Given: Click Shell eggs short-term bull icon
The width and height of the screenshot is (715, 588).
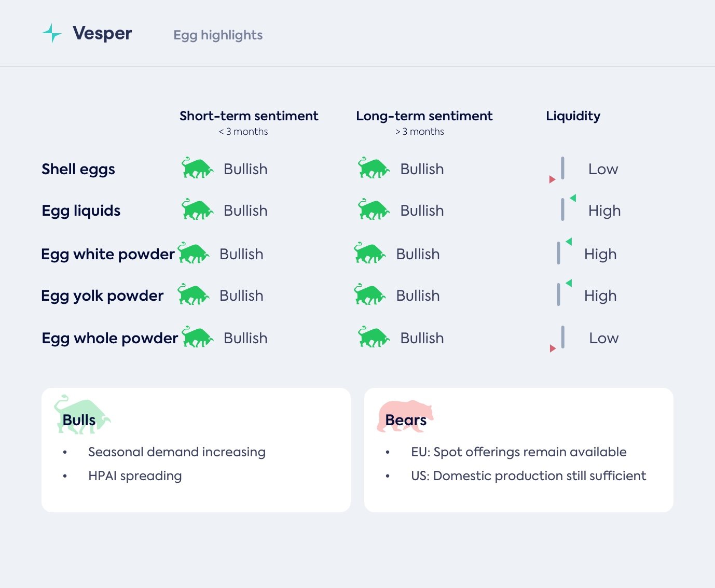Looking at the screenshot, I should pos(197,168).
